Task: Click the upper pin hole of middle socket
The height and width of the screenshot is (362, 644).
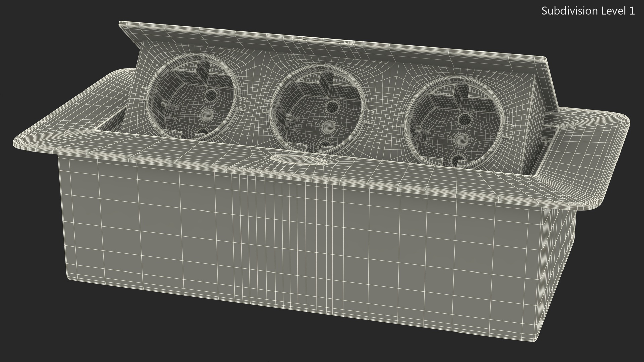Action: click(332, 107)
